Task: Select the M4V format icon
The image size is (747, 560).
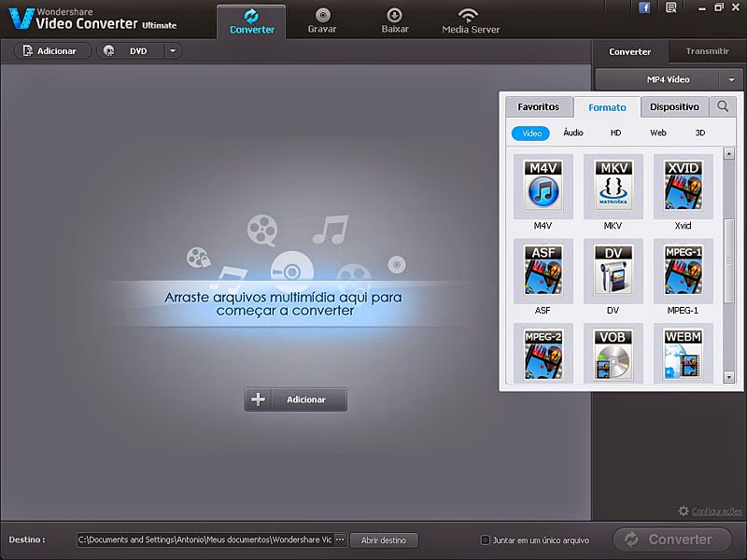Action: pos(543,186)
